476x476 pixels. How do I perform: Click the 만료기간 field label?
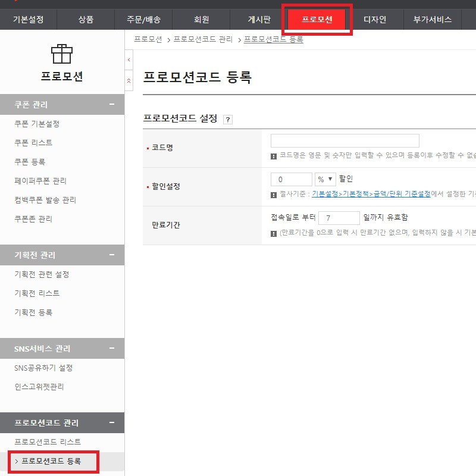pyautogui.click(x=166, y=225)
